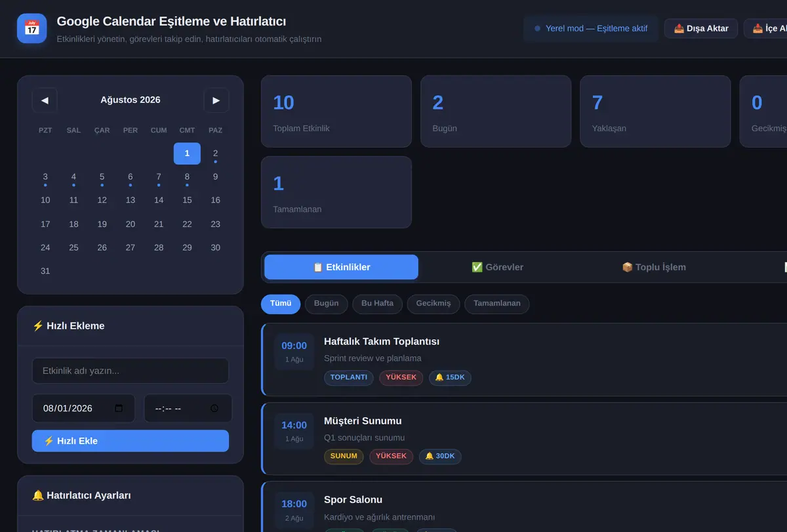Image resolution: width=787 pixels, height=532 pixels.
Task: Click the 18:00 time block
Action: [294, 510]
